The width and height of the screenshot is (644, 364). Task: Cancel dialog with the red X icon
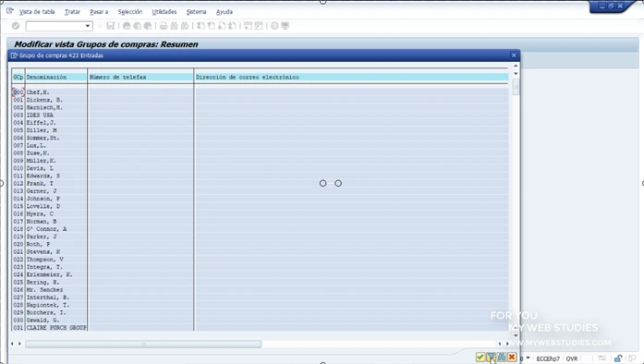coord(512,357)
